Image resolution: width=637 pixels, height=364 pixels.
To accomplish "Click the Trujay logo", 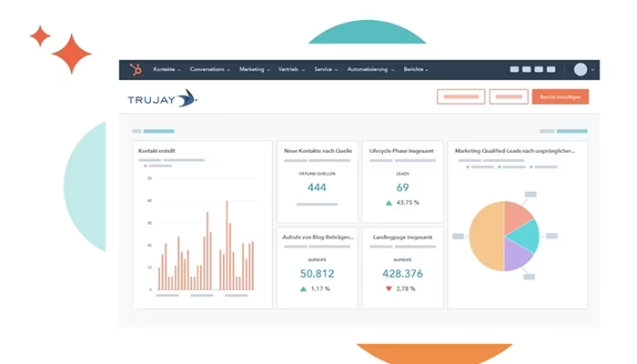I will coord(162,98).
